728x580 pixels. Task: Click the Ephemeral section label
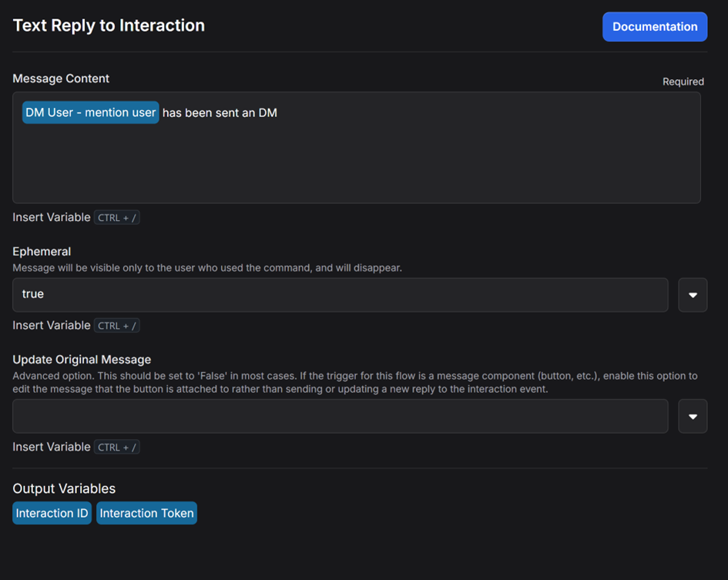(x=42, y=251)
